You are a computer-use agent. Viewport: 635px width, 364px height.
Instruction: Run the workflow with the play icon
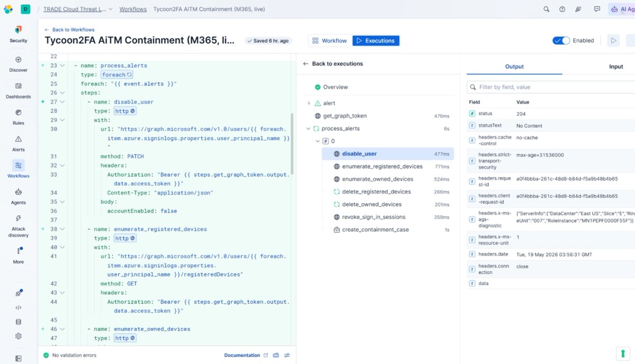tap(613, 41)
